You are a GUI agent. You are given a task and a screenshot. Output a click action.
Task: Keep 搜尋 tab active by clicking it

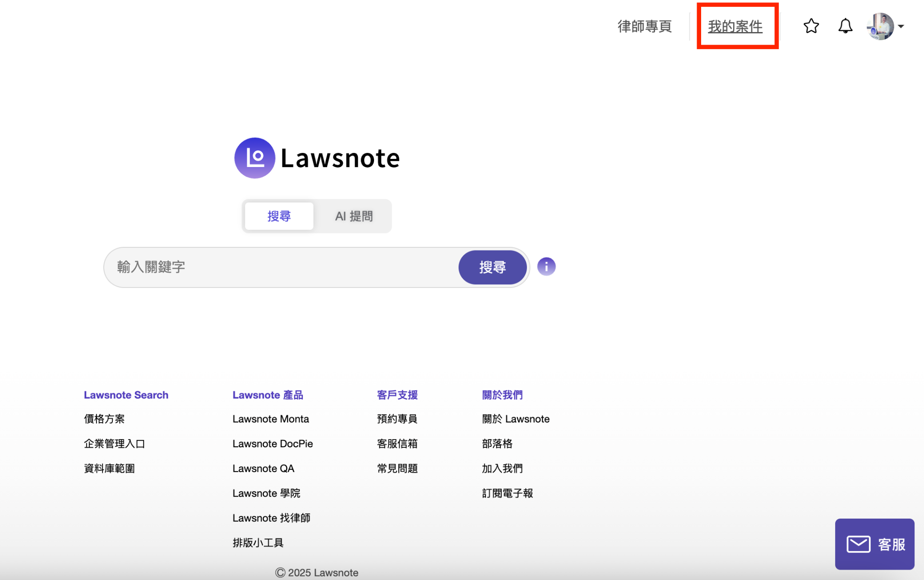click(x=278, y=216)
